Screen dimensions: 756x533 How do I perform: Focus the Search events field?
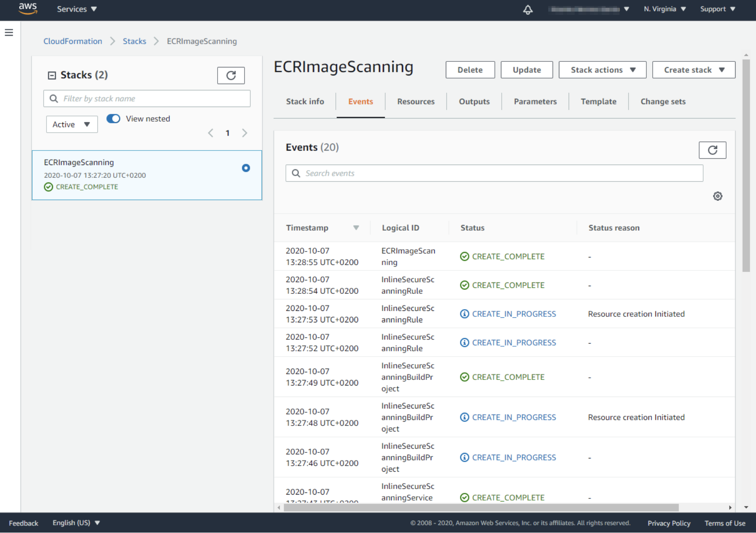(494, 173)
